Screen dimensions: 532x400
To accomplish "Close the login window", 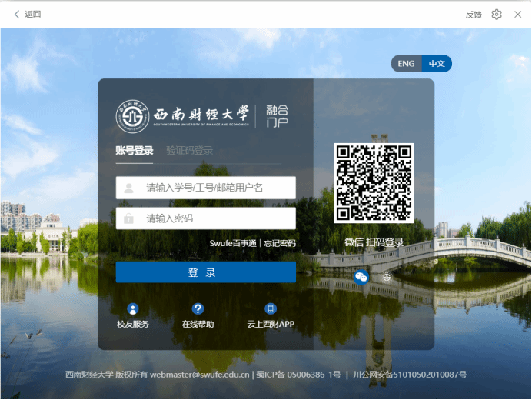I will click(x=518, y=14).
